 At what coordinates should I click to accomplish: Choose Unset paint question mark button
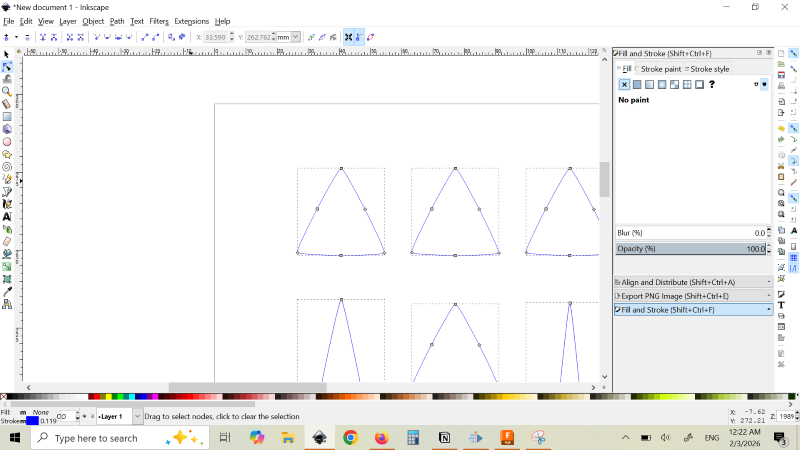(712, 85)
